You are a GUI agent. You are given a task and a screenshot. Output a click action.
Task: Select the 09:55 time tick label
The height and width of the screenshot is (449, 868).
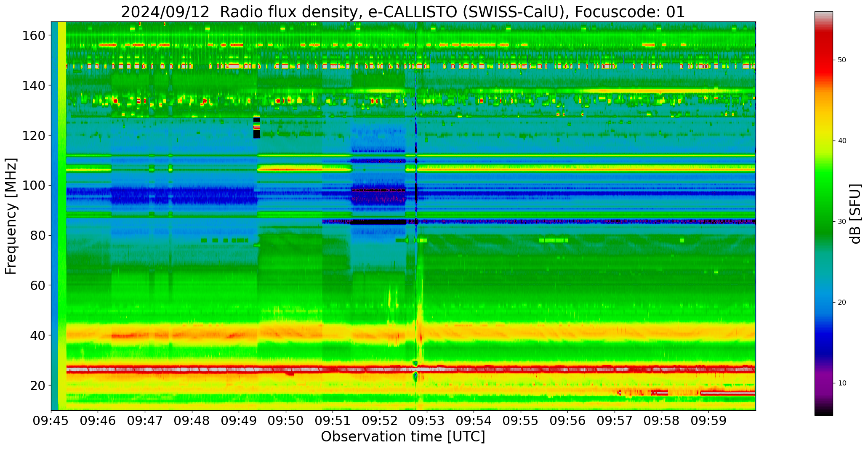tap(521, 421)
